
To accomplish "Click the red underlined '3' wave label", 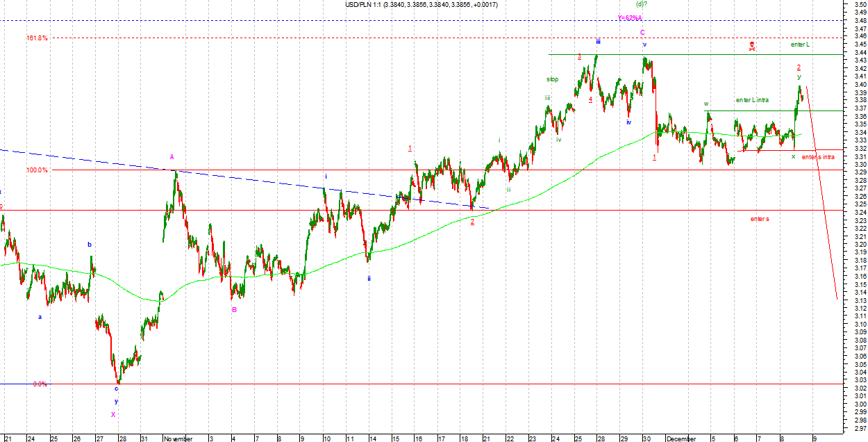I will tap(579, 56).
